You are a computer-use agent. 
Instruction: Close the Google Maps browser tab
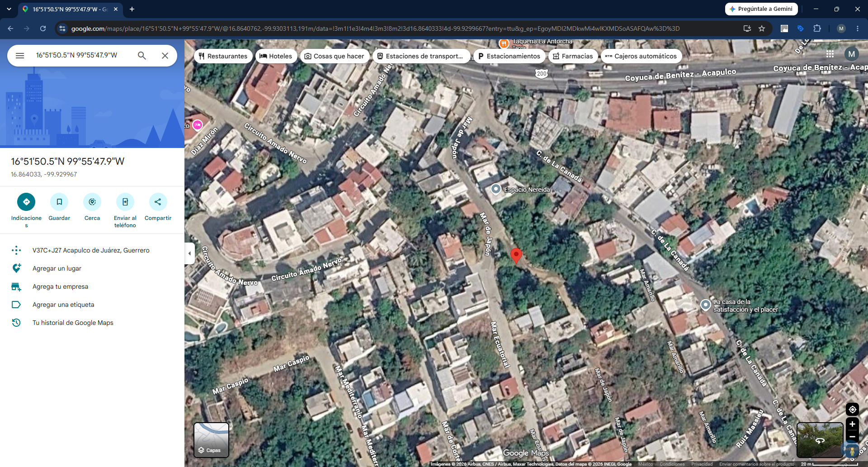pyautogui.click(x=116, y=9)
